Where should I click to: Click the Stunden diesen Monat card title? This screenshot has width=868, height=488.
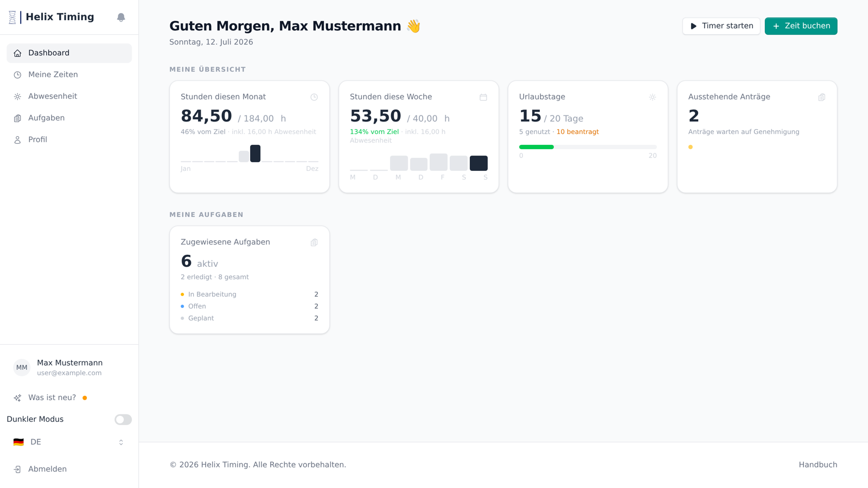pyautogui.click(x=223, y=97)
